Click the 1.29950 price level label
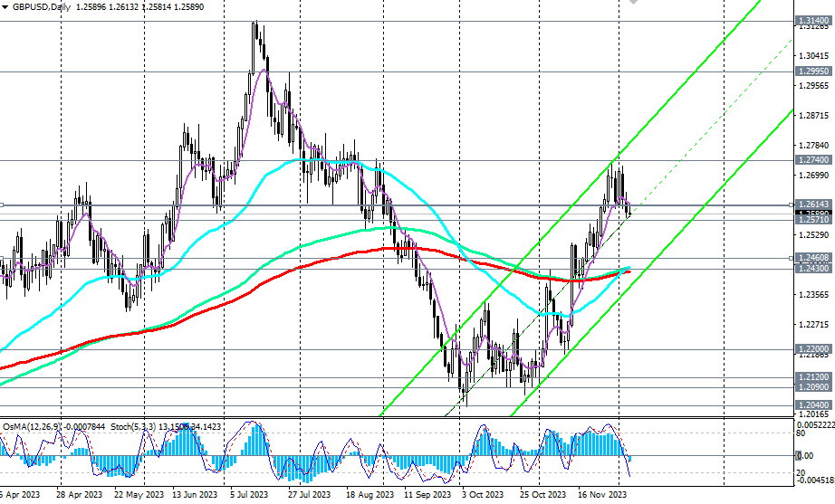This screenshot has width=835, height=504. pyautogui.click(x=813, y=71)
